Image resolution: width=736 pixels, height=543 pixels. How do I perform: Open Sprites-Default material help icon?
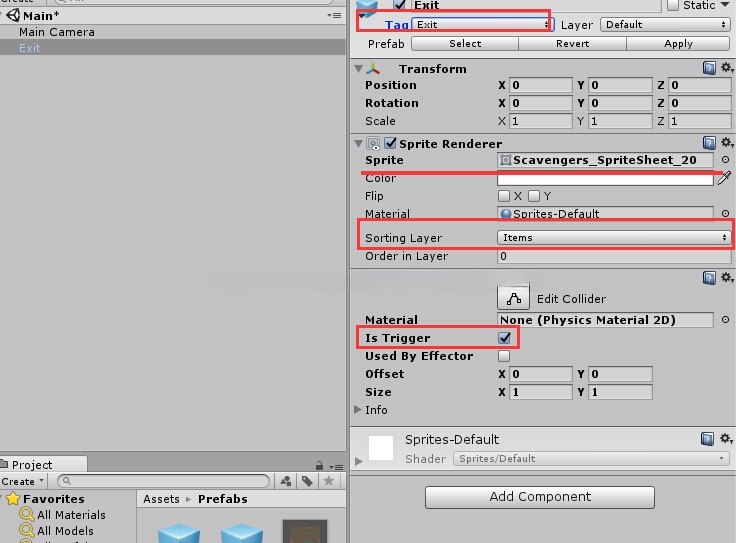coord(707,439)
